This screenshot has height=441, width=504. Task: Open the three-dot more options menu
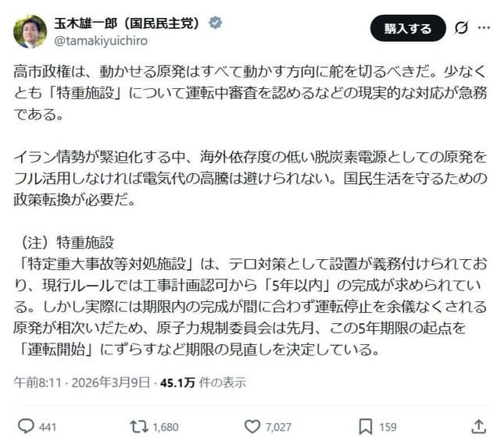(x=485, y=29)
